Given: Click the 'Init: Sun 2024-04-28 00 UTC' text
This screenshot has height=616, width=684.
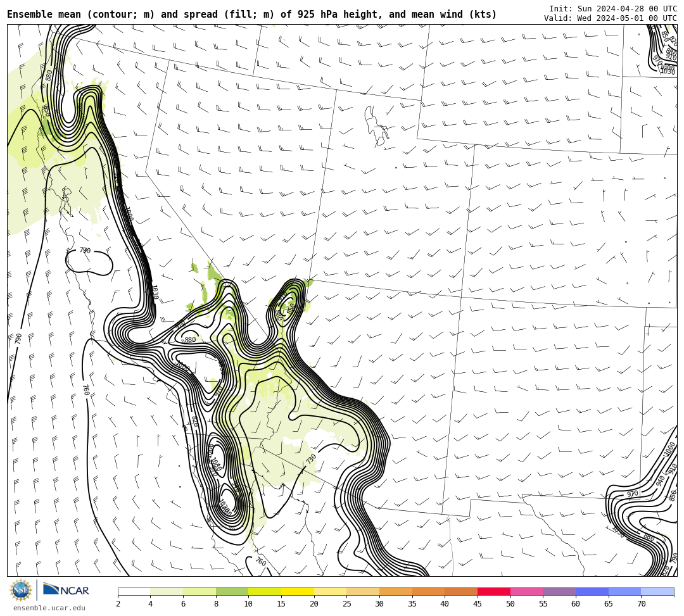Looking at the screenshot, I should (x=613, y=9).
